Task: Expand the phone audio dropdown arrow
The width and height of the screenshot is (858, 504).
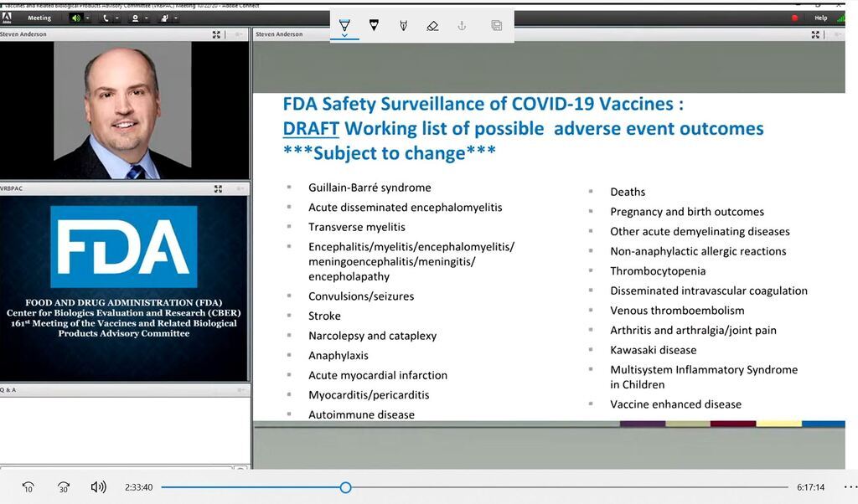Action: [x=116, y=18]
